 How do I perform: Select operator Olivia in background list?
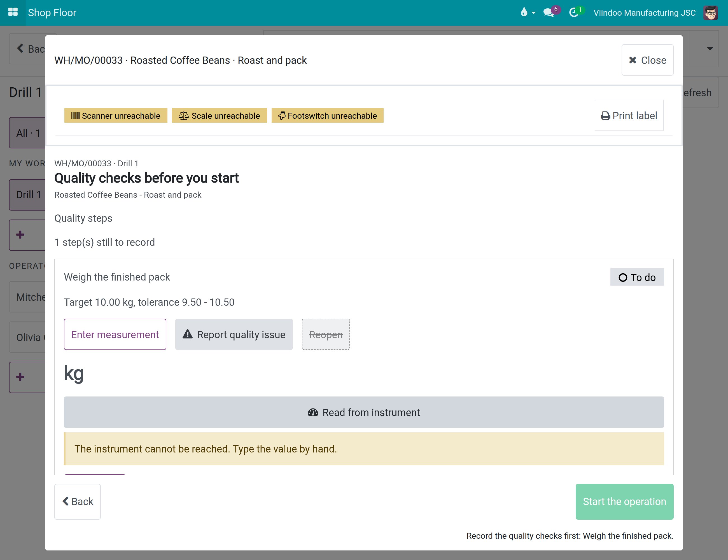point(27,337)
